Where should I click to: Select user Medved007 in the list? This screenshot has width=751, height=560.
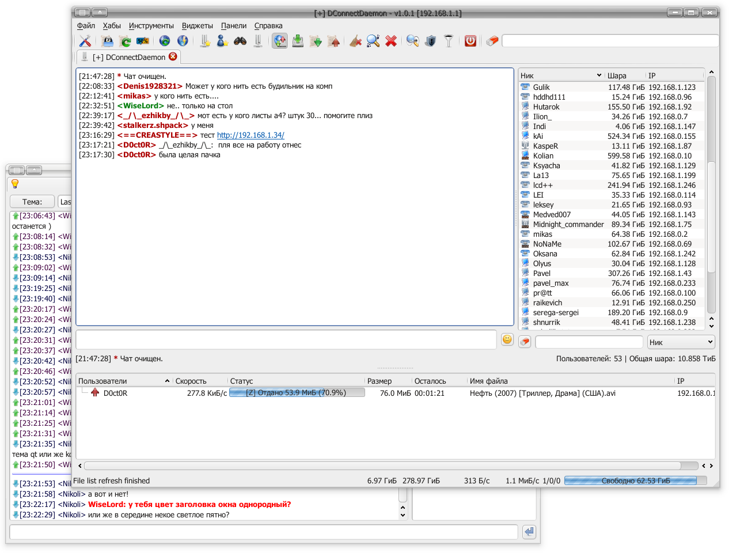point(612,214)
